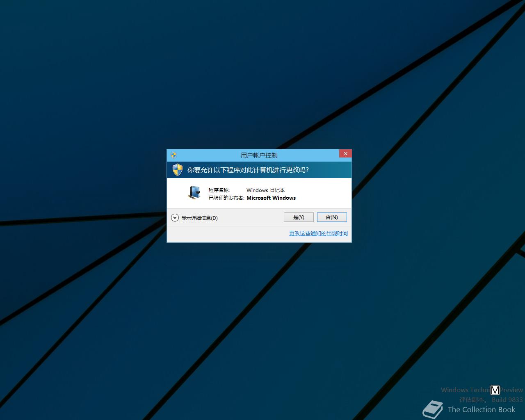The height and width of the screenshot is (420, 525).
Task: Click the 否(N) button to deny changes
Action: pyautogui.click(x=332, y=217)
